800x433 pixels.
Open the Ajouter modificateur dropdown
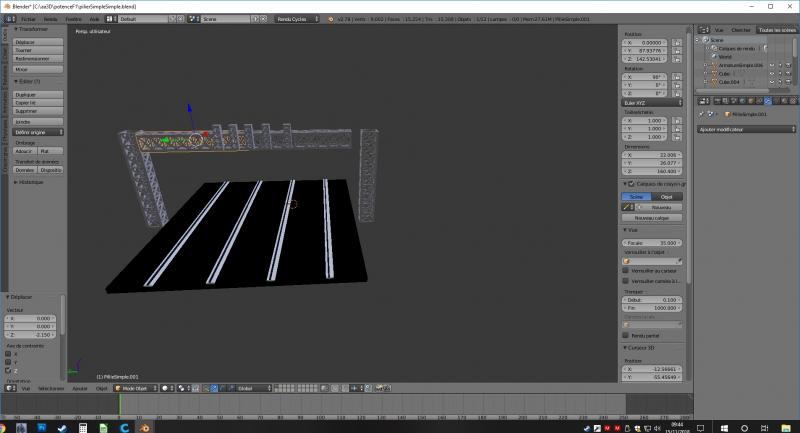743,129
